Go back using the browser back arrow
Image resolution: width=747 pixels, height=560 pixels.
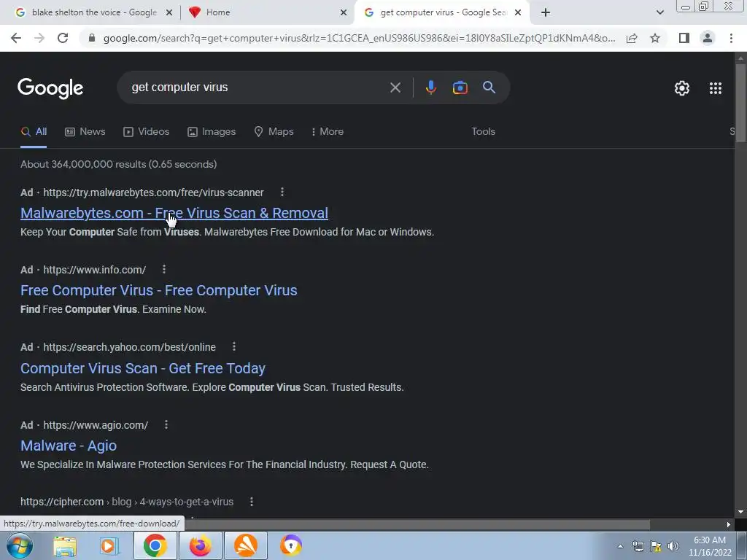(x=16, y=38)
